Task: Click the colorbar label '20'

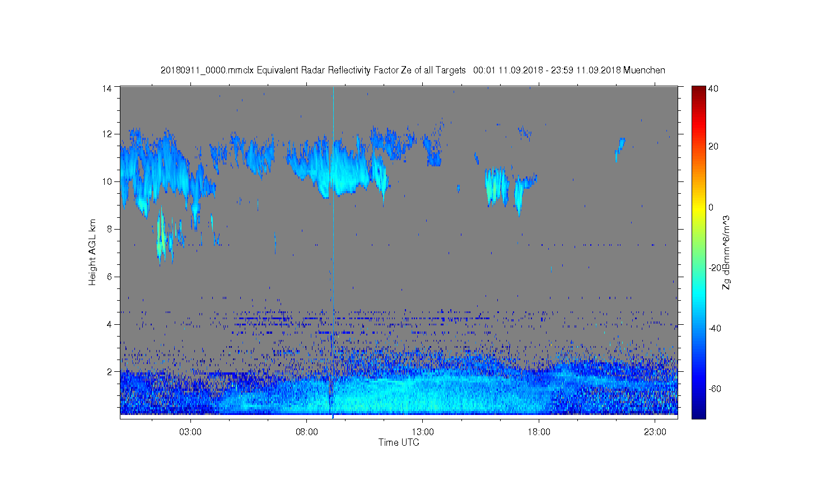Action: [x=713, y=147]
